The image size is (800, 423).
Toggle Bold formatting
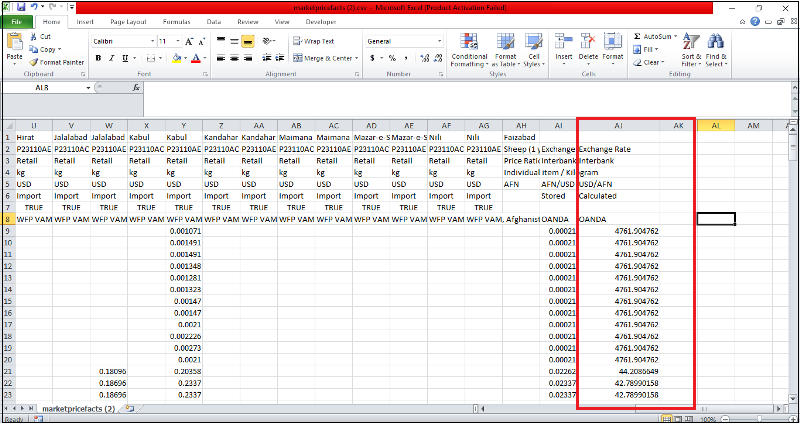98,58
